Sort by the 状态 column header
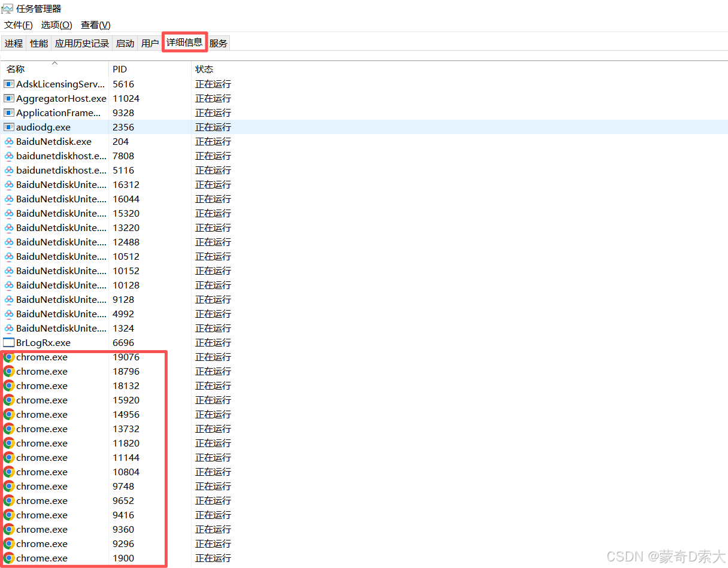 point(204,69)
